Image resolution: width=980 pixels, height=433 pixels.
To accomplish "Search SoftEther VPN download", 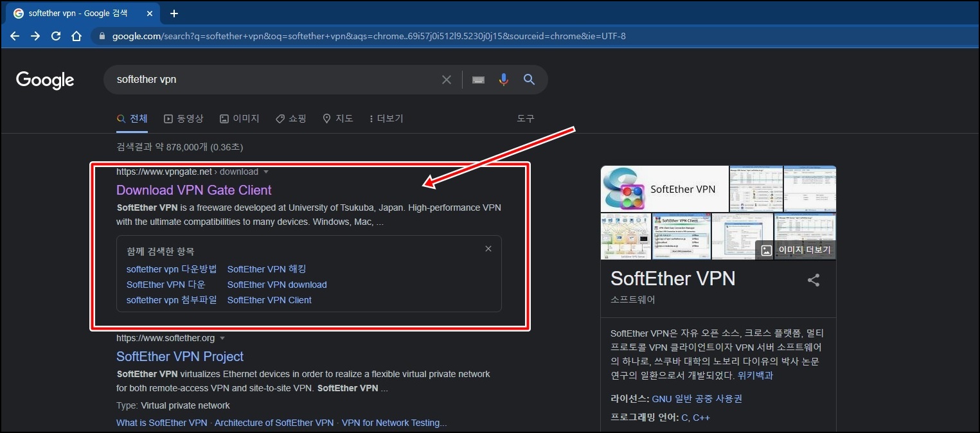I will (x=277, y=285).
